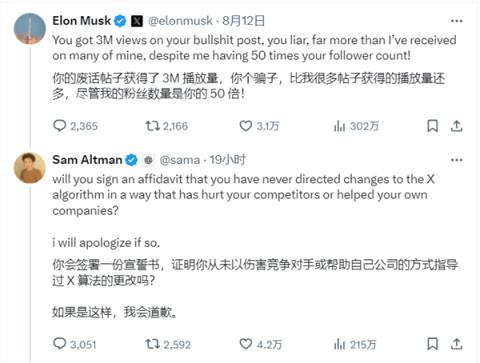Like Elon Musk's tweet with 3.1万 hearts

point(259,126)
